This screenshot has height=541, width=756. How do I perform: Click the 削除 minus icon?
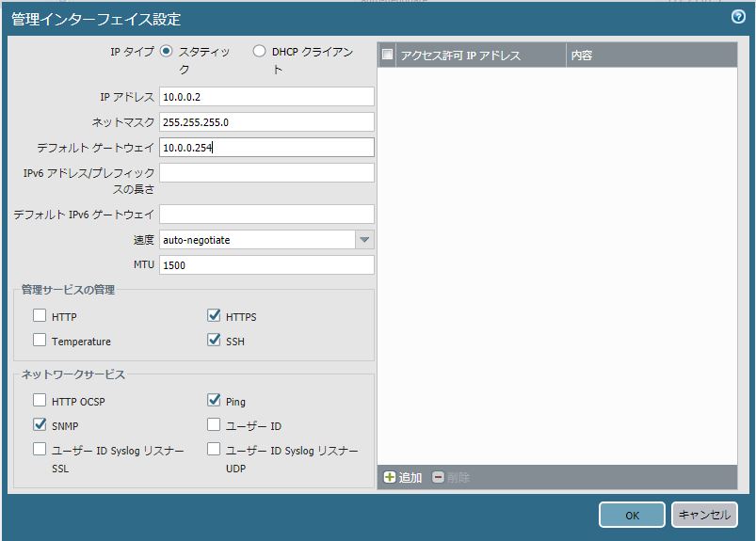[x=439, y=478]
